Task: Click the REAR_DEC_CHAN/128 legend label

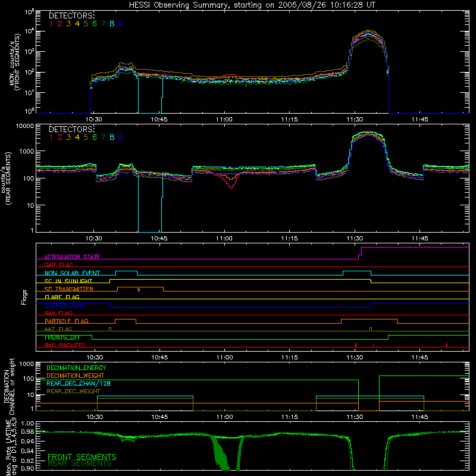Action: [x=79, y=383]
